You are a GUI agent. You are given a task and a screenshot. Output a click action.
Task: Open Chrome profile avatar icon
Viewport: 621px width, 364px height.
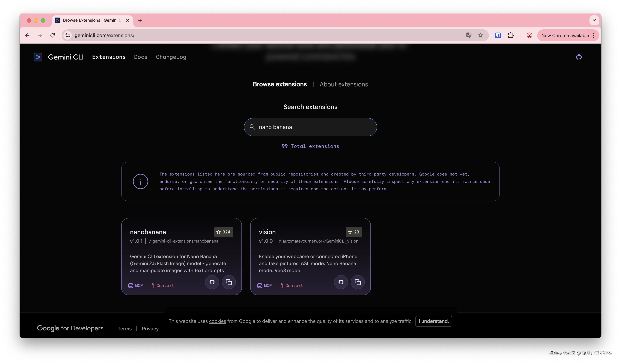tap(529, 36)
